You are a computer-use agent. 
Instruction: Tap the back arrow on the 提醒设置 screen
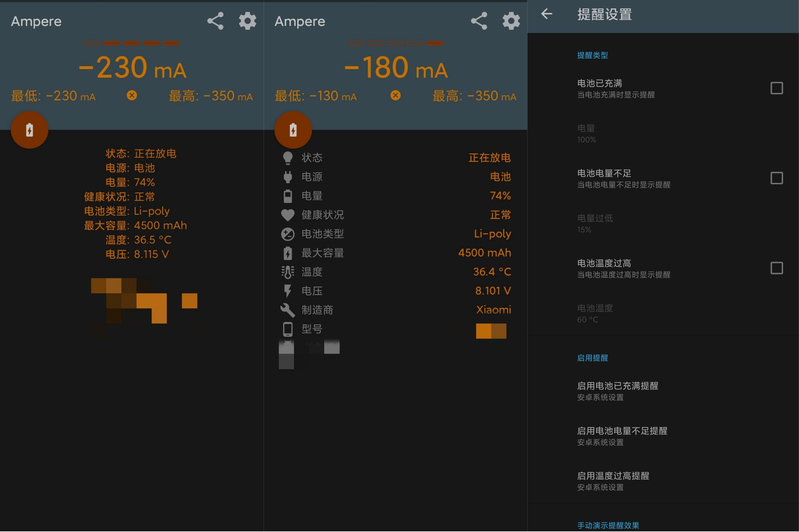pos(547,14)
